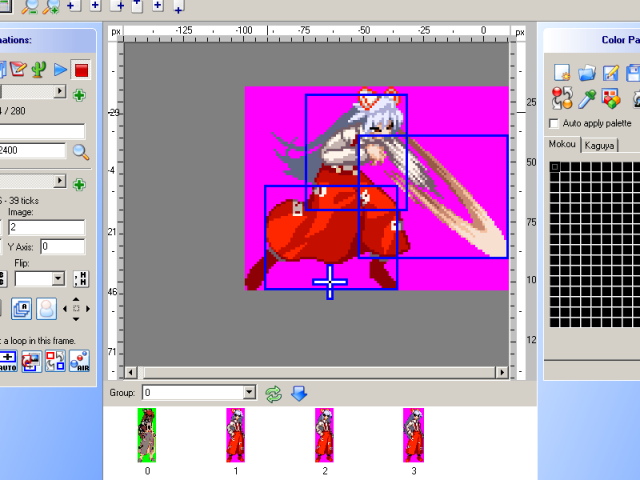The image size is (640, 480).
Task: Select the Mokou palette tab
Action: (564, 145)
